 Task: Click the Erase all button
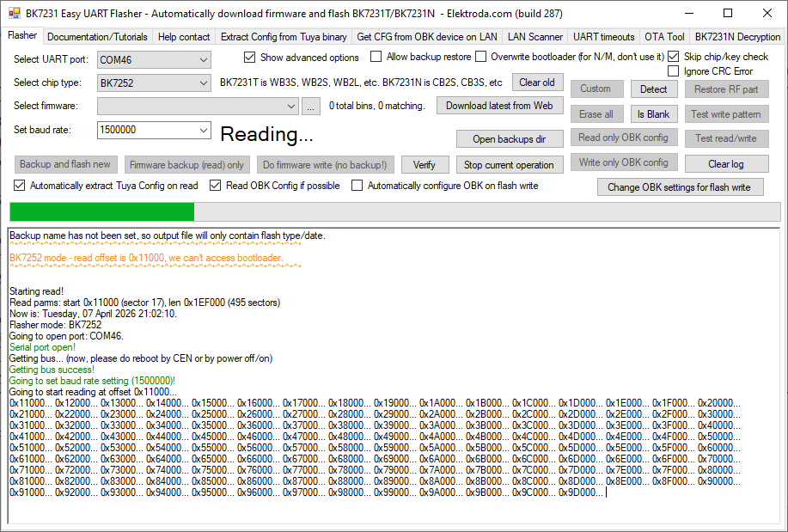[x=596, y=114]
